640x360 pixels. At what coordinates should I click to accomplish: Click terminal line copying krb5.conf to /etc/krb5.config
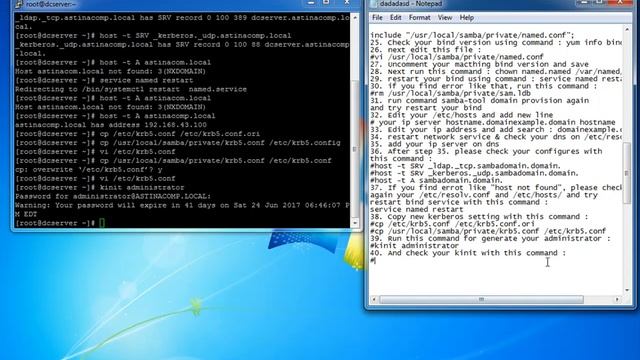[220, 143]
